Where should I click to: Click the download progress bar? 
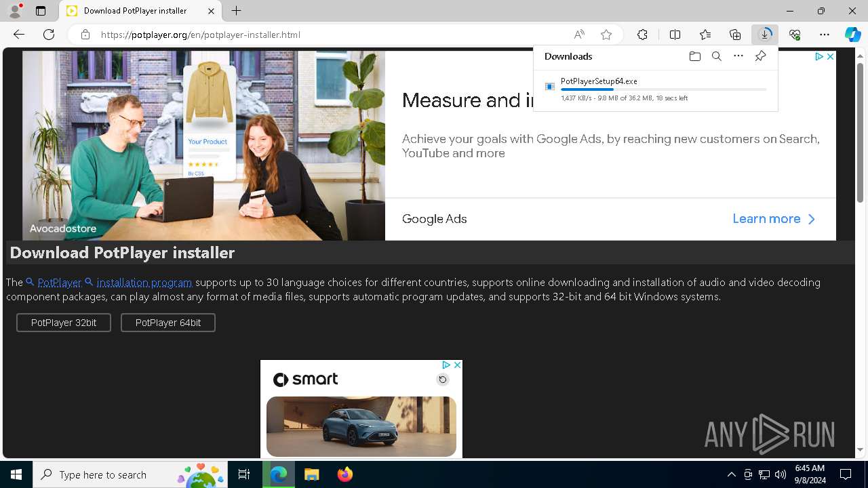click(664, 89)
